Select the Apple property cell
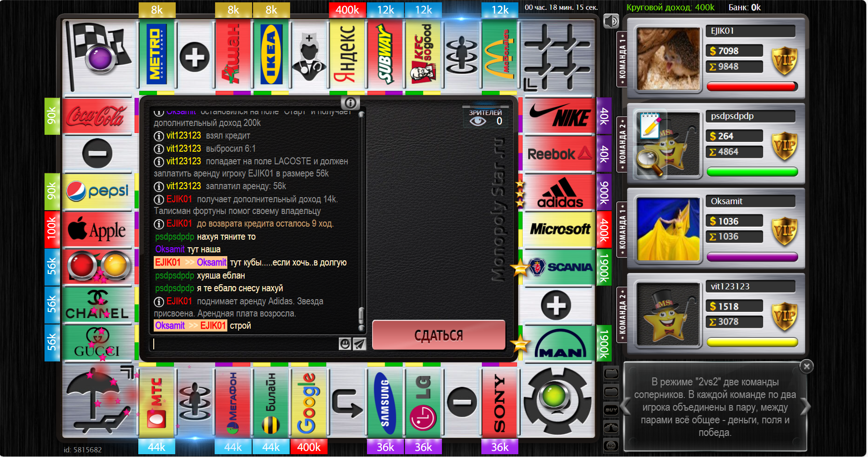Screen dimensions: 868x457 coord(98,230)
